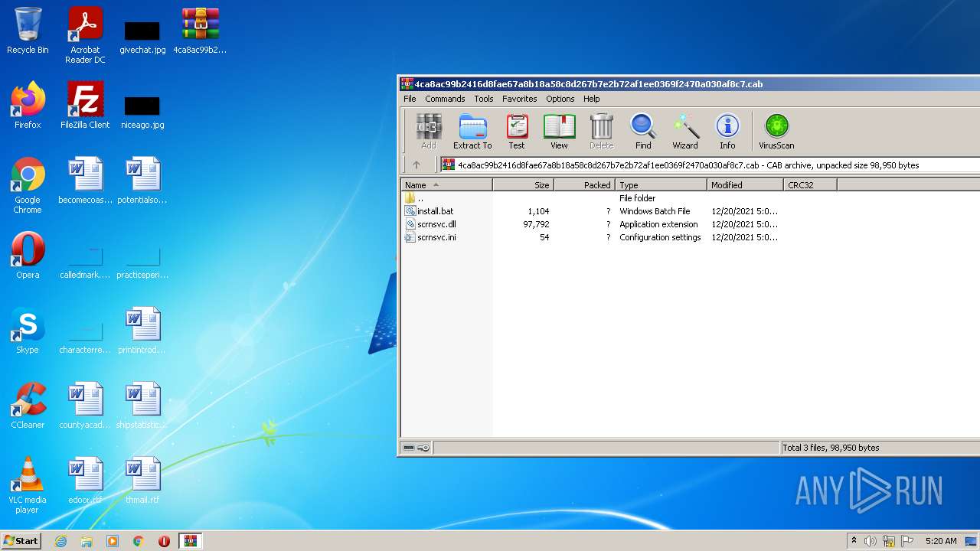
Task: Select the edoor.rtf desktop file
Action: [x=85, y=481]
